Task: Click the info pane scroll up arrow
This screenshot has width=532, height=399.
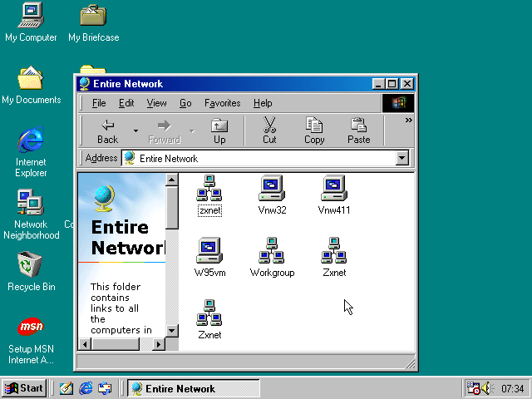Action: pyautogui.click(x=172, y=180)
